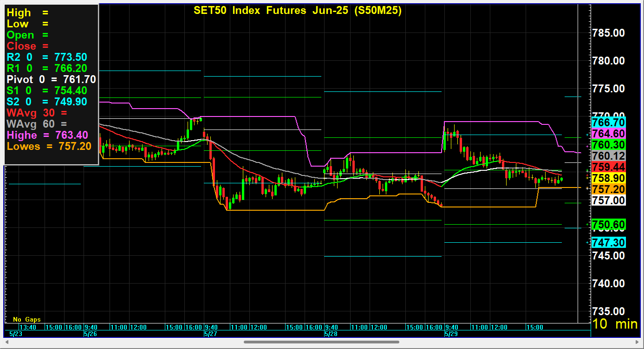Click the white 757.00 price tag
This screenshot has width=644, height=349.
[x=609, y=200]
